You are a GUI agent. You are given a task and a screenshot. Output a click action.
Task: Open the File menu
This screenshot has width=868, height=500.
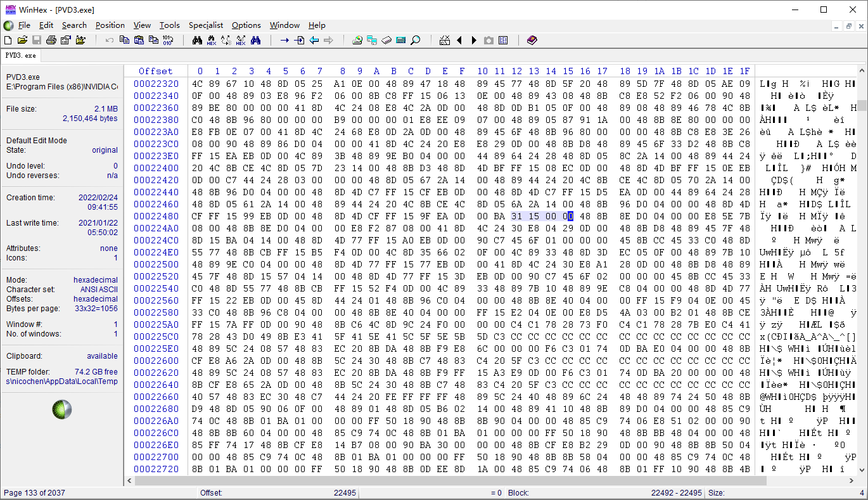click(24, 25)
